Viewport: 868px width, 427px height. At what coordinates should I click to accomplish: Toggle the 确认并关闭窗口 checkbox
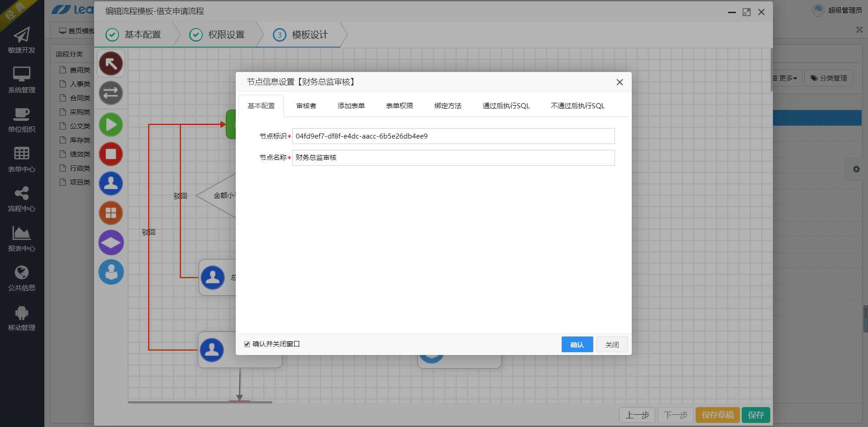tap(247, 344)
